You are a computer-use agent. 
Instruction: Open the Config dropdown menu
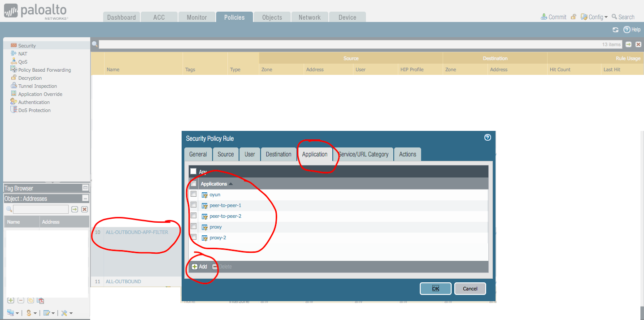tap(595, 17)
